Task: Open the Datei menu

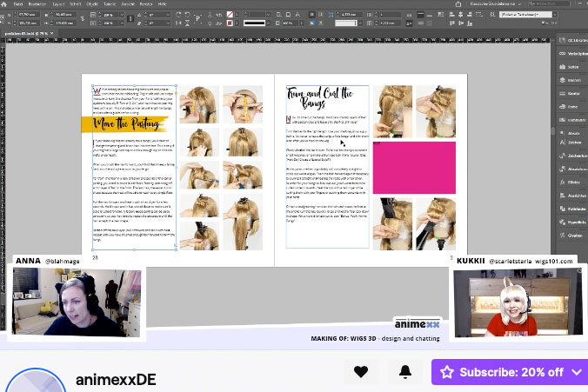Action: 18,4
